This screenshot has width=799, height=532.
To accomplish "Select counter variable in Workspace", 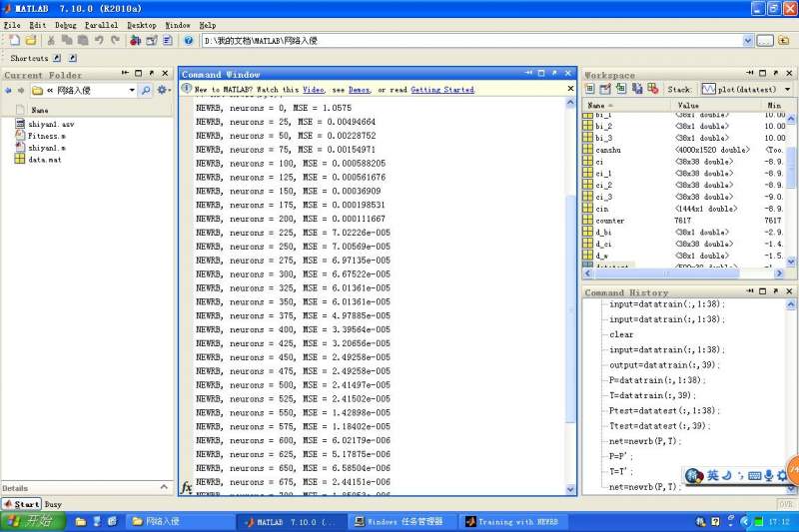I will 609,221.
